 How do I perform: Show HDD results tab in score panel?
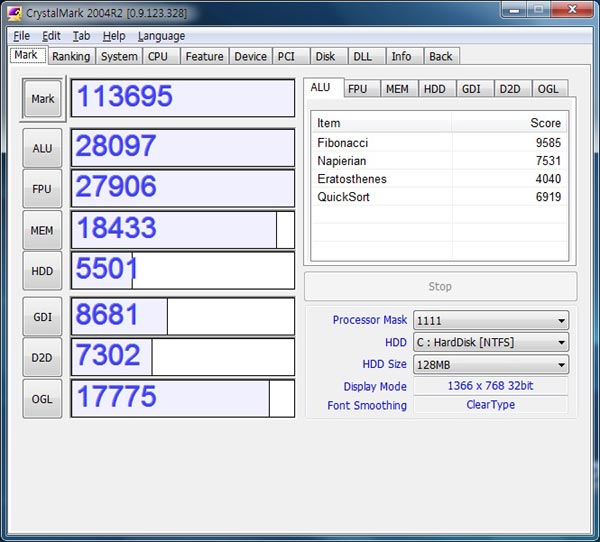437,89
